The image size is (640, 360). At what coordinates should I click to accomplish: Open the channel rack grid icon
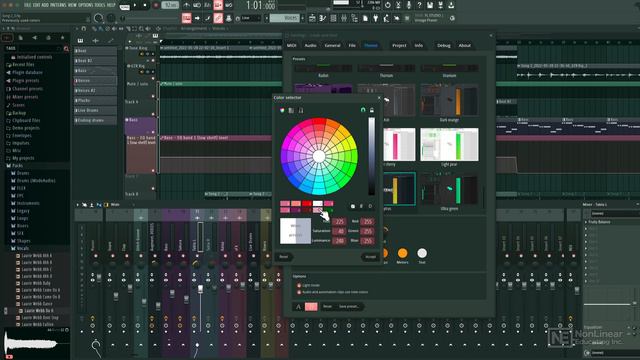[x=333, y=18]
